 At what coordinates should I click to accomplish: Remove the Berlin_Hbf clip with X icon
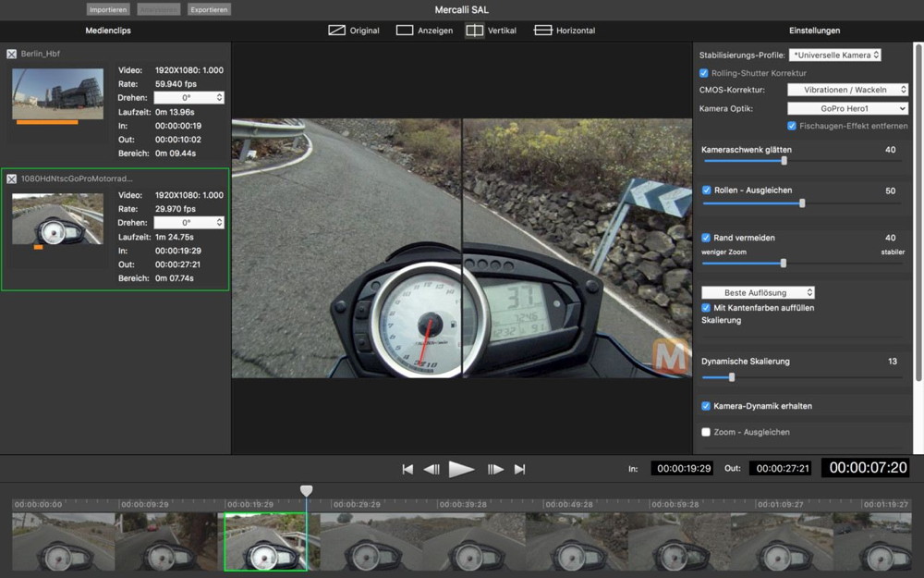click(11, 54)
